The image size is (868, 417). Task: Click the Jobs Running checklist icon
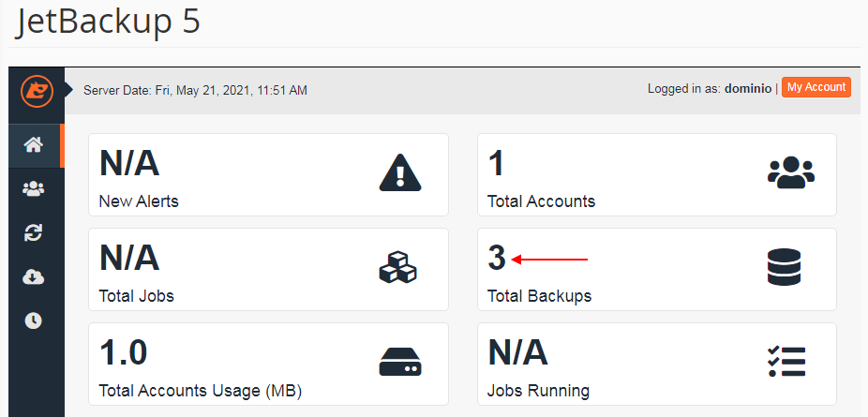point(786,363)
